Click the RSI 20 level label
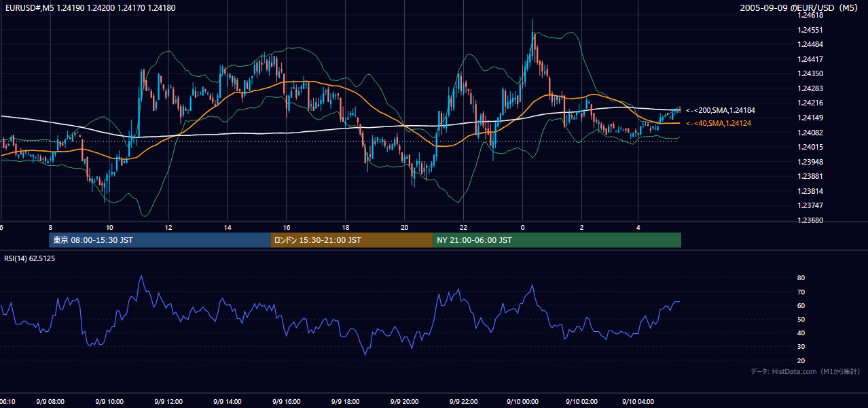868x408 pixels. pyautogui.click(x=801, y=360)
